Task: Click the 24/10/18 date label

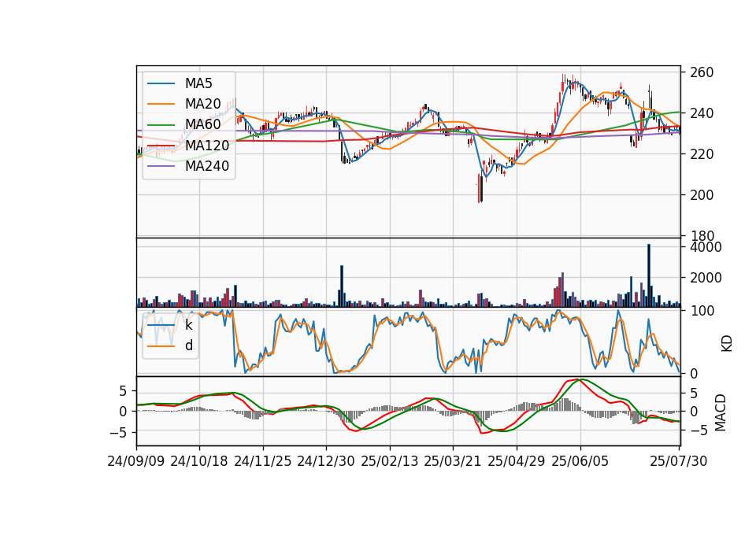Action: tap(199, 461)
